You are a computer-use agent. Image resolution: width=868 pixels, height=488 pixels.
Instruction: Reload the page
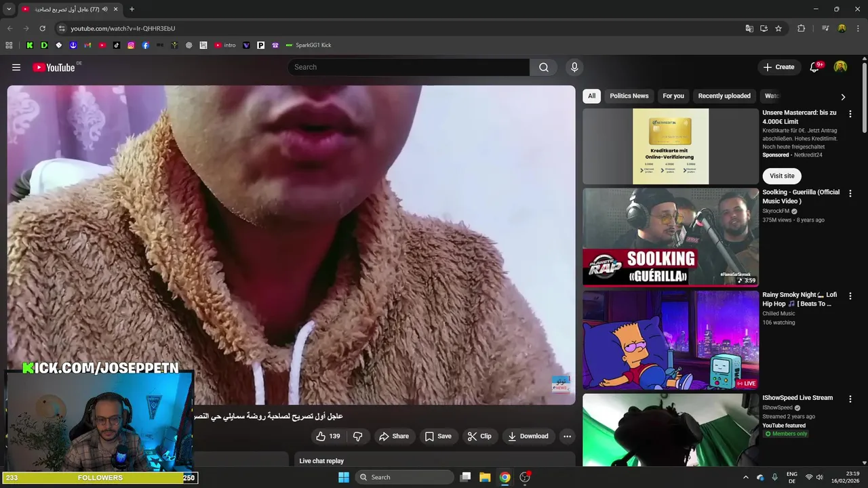pos(42,28)
